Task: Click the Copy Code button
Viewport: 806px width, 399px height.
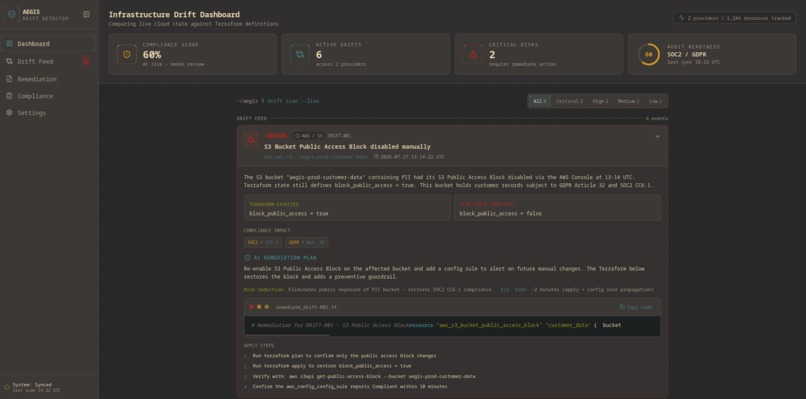Action: (x=636, y=307)
